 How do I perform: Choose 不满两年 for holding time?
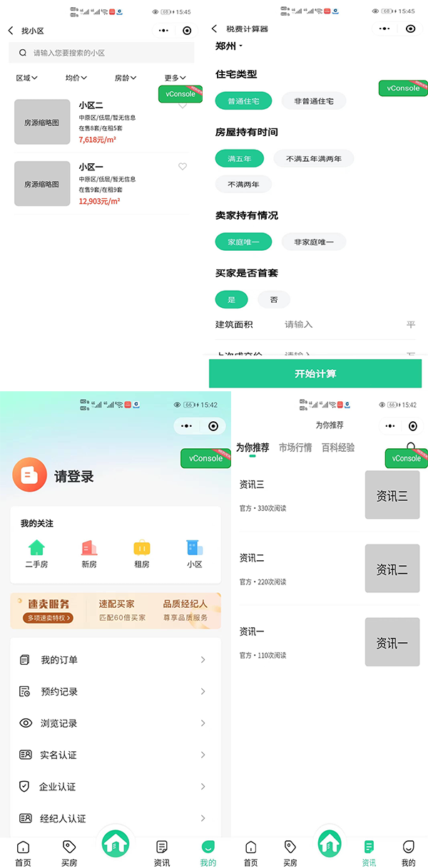click(243, 185)
